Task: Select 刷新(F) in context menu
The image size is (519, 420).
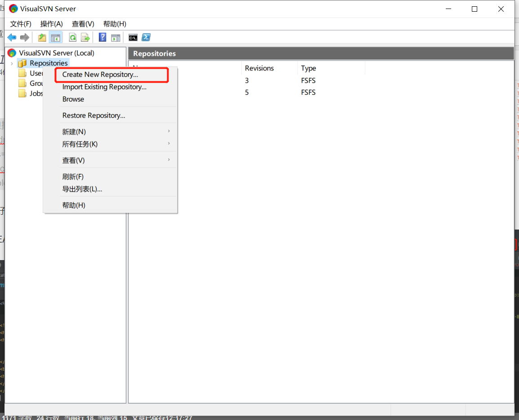Action: pos(73,177)
